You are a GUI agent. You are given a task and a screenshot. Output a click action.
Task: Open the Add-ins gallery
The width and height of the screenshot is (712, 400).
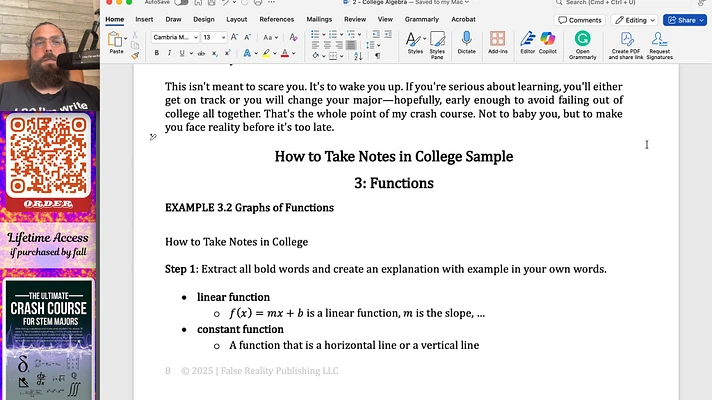pos(497,40)
